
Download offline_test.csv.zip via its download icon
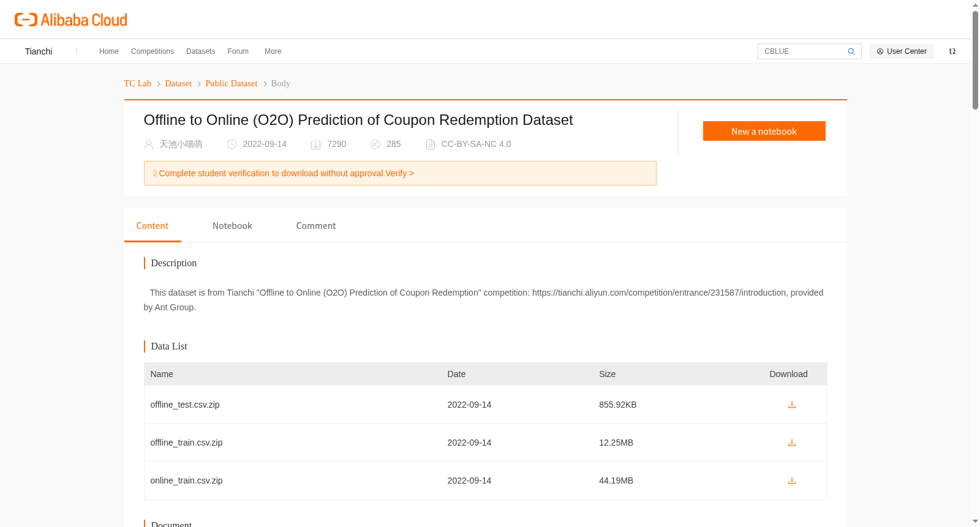tap(792, 405)
